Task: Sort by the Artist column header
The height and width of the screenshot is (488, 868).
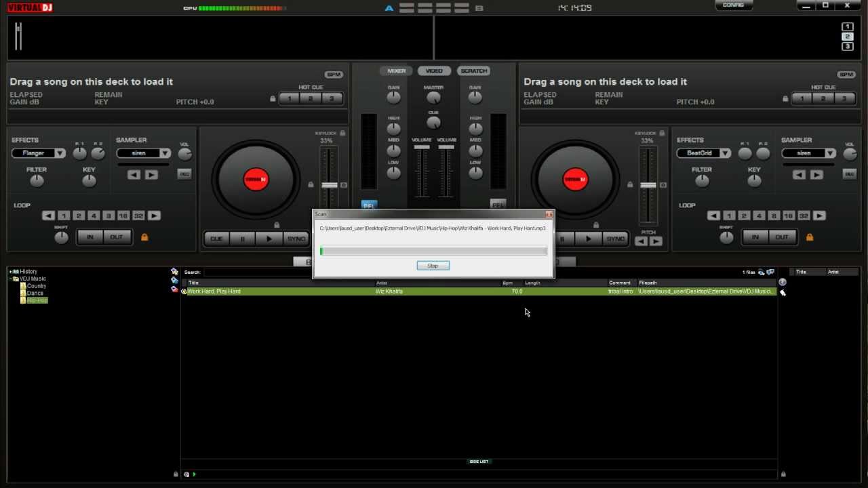Action: click(437, 283)
